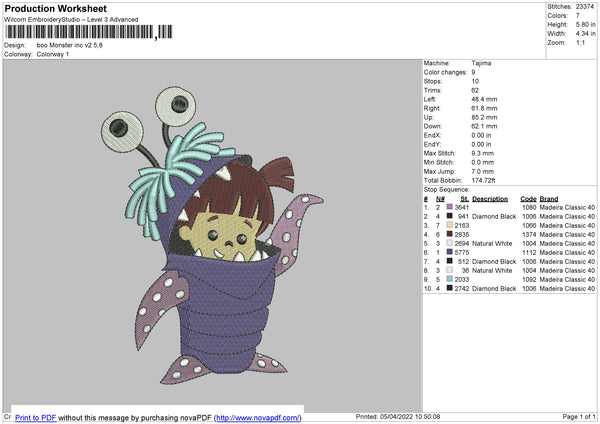Click the barcode under the worksheet header

coord(88,32)
